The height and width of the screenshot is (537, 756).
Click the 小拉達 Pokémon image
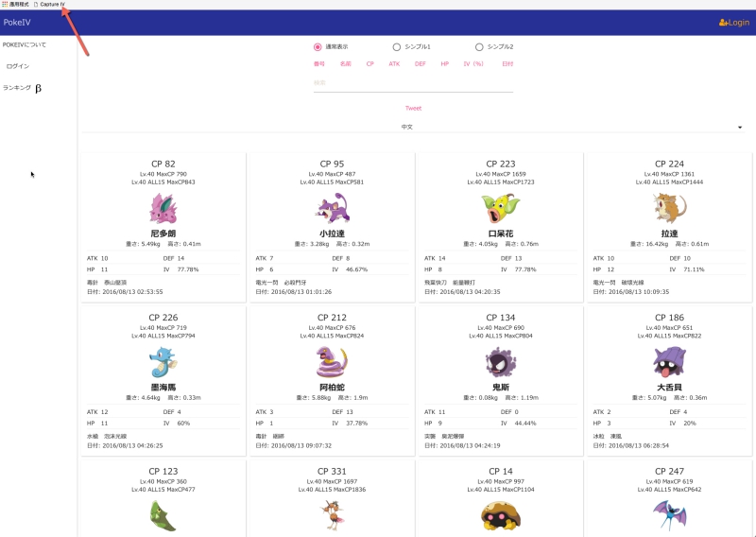click(x=333, y=208)
